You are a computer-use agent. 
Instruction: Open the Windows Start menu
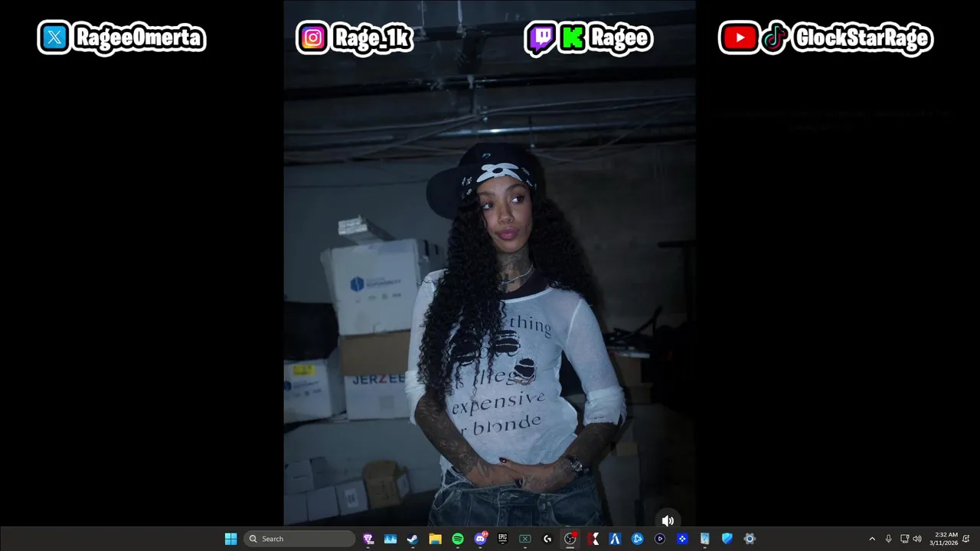[230, 539]
